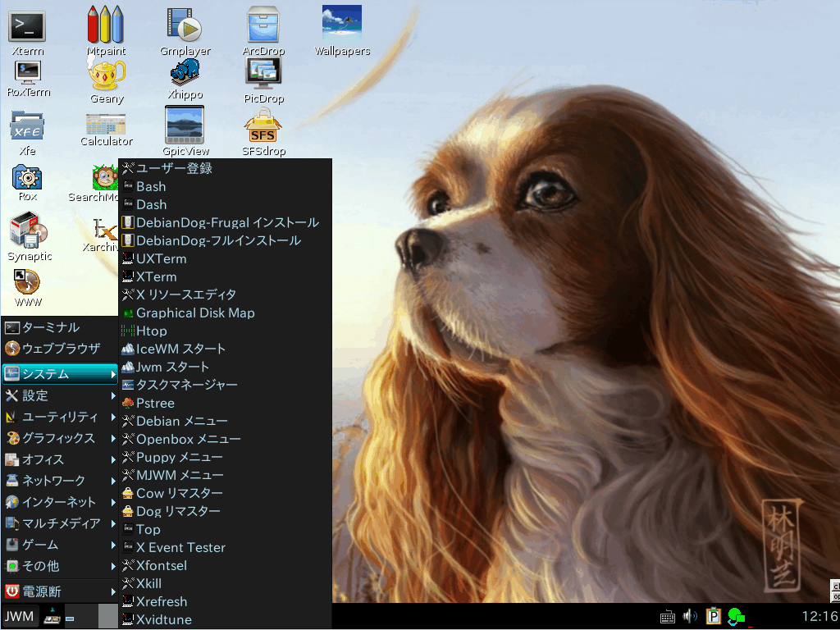Screen dimensions: 840x630
Task: Open the Wallpapers desktop shortcut
Action: coord(342,30)
